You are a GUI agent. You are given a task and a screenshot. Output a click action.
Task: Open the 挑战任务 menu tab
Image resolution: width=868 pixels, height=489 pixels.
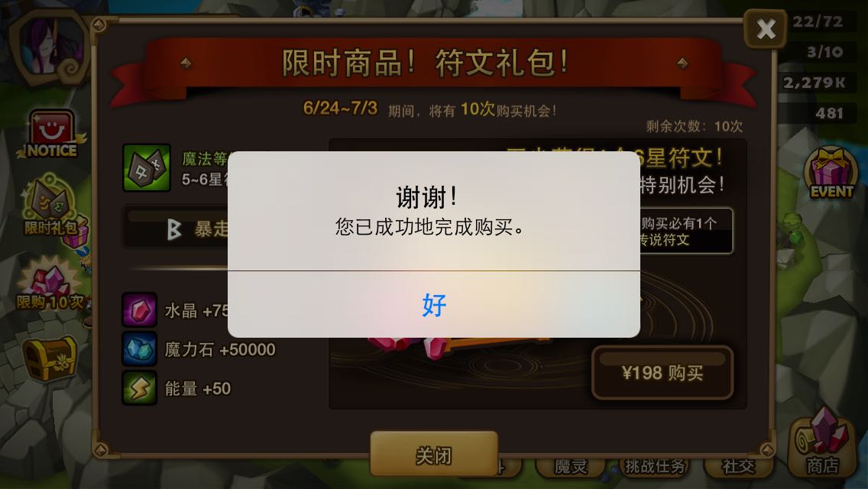coord(655,466)
